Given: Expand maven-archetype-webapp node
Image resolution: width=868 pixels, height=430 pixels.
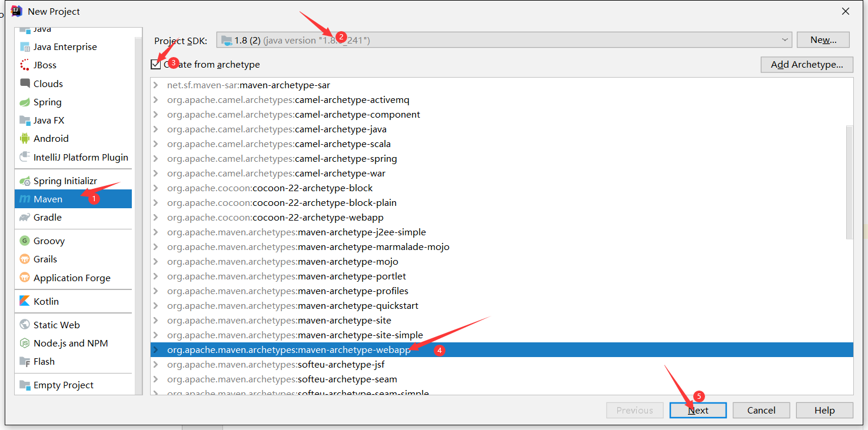Looking at the screenshot, I should (156, 350).
